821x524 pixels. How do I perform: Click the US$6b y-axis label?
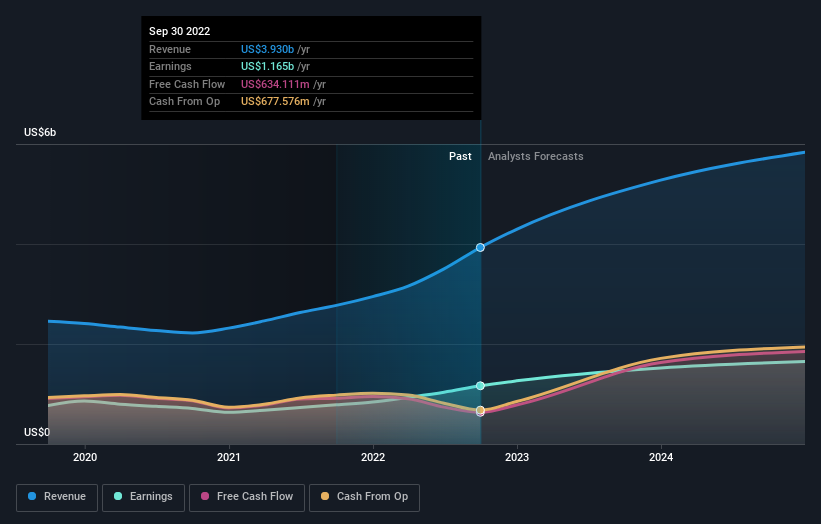point(40,132)
